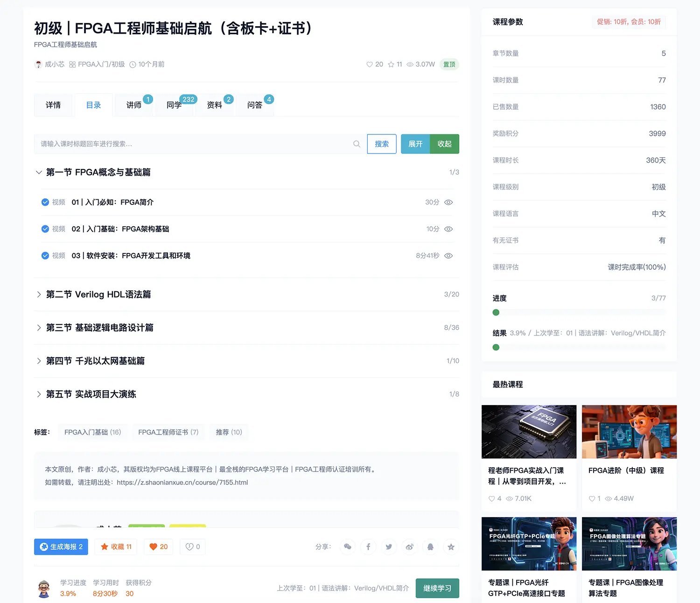Switch to the 详情 tab
This screenshot has height=603, width=700.
point(53,105)
